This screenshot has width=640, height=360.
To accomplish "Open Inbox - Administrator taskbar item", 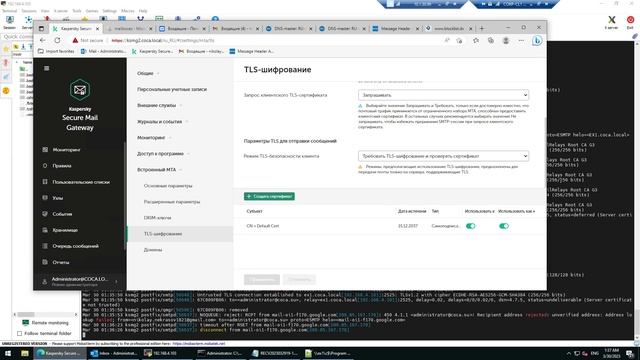I will coord(114,353).
